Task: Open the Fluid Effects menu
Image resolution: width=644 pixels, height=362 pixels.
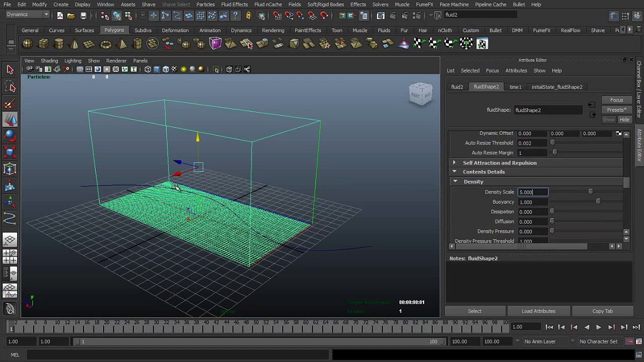Action: point(234,5)
